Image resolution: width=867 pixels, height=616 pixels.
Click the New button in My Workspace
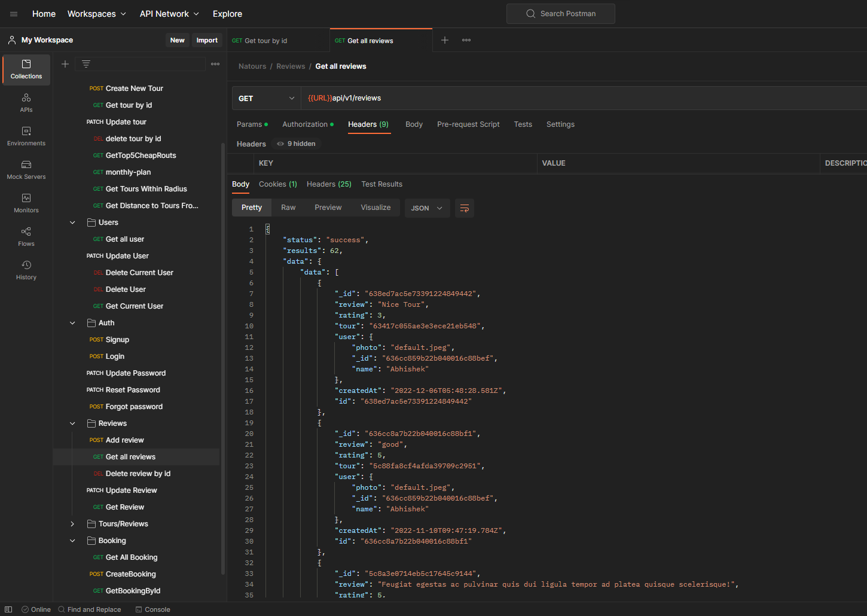click(177, 40)
